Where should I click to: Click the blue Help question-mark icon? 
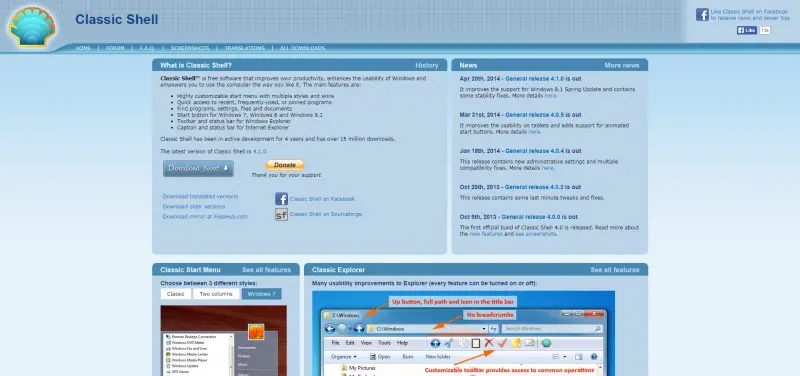(593, 357)
